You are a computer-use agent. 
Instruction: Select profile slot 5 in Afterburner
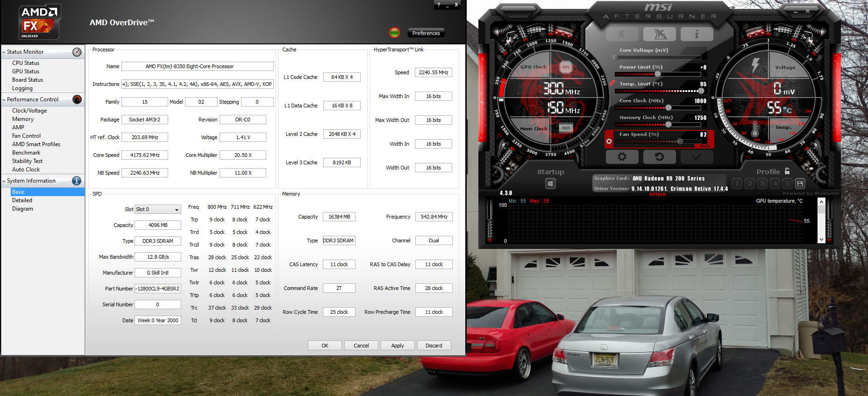788,184
